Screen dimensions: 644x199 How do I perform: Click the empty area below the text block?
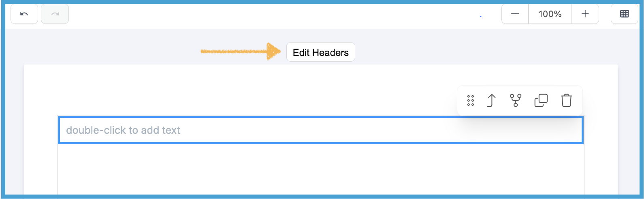pyautogui.click(x=320, y=170)
